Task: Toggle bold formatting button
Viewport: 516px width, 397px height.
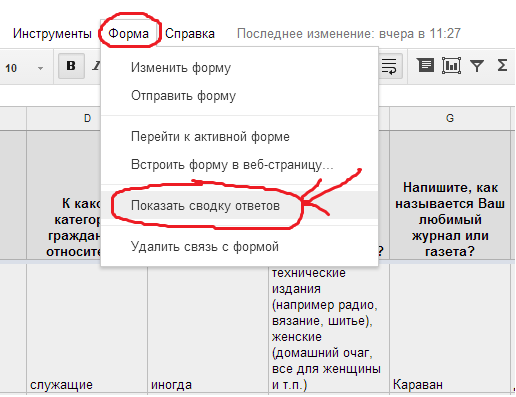Action: 71,66
